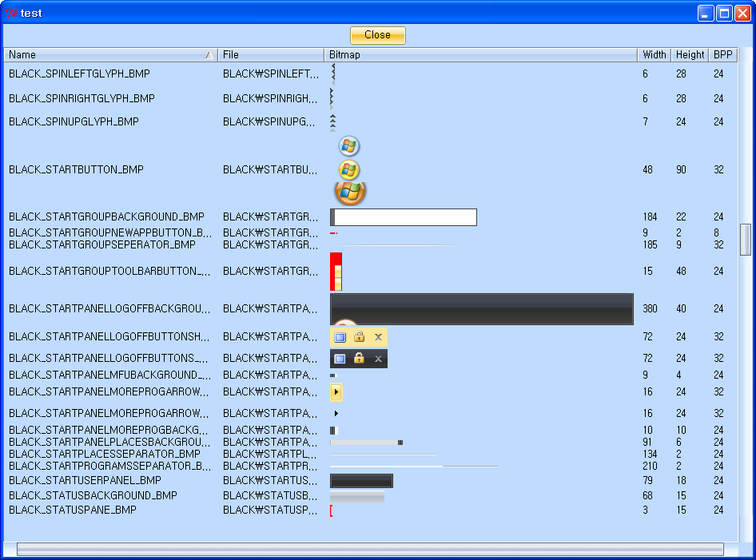The height and width of the screenshot is (560, 756).
Task: Click the white start group background bitmap
Action: pos(404,217)
